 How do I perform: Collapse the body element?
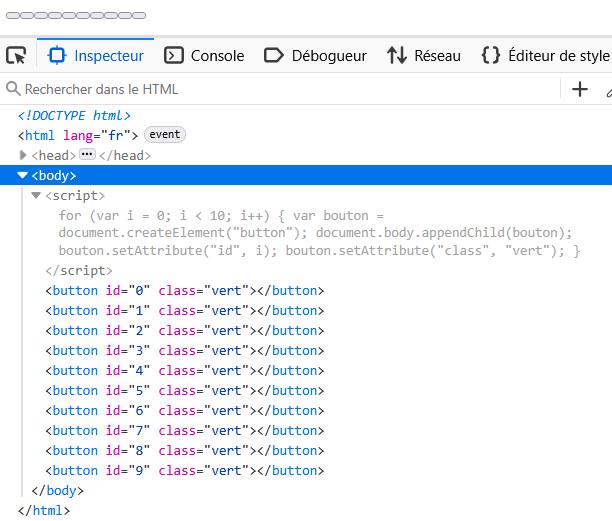(x=23, y=175)
